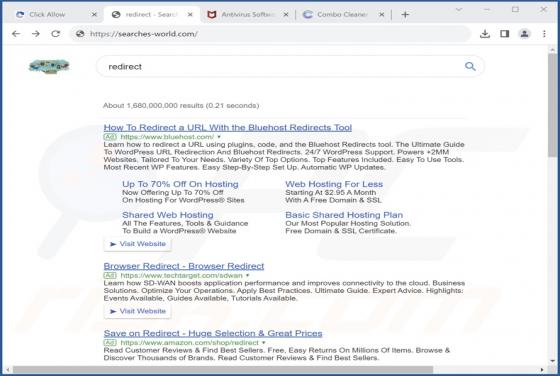
Task: Click Visit Website under techtarget ad
Action: click(x=138, y=311)
